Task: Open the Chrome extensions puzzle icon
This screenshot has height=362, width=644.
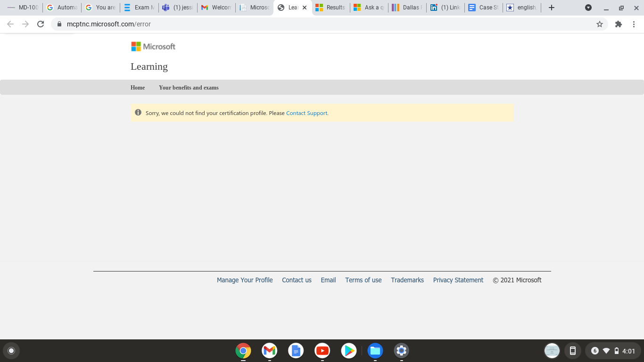Action: (619, 24)
